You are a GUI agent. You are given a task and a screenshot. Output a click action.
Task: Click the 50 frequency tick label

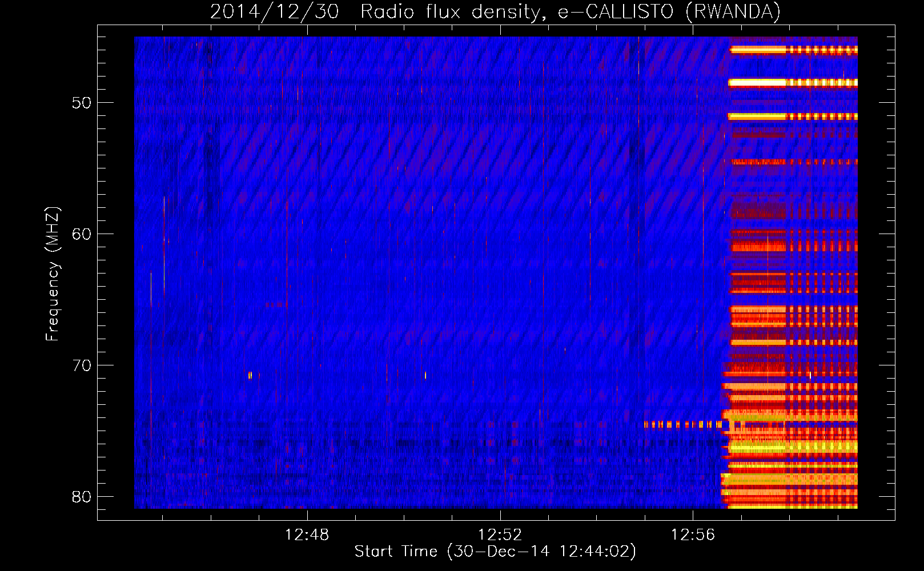[82, 103]
